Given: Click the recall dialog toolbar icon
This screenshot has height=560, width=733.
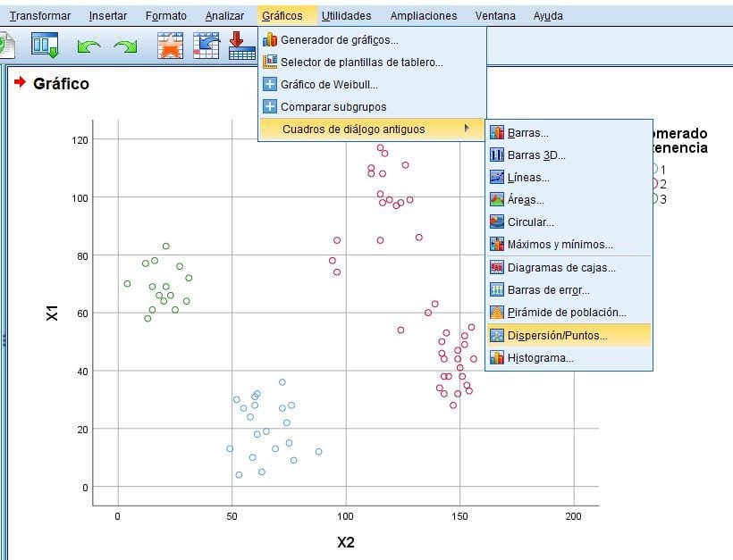Looking at the screenshot, I should point(45,46).
